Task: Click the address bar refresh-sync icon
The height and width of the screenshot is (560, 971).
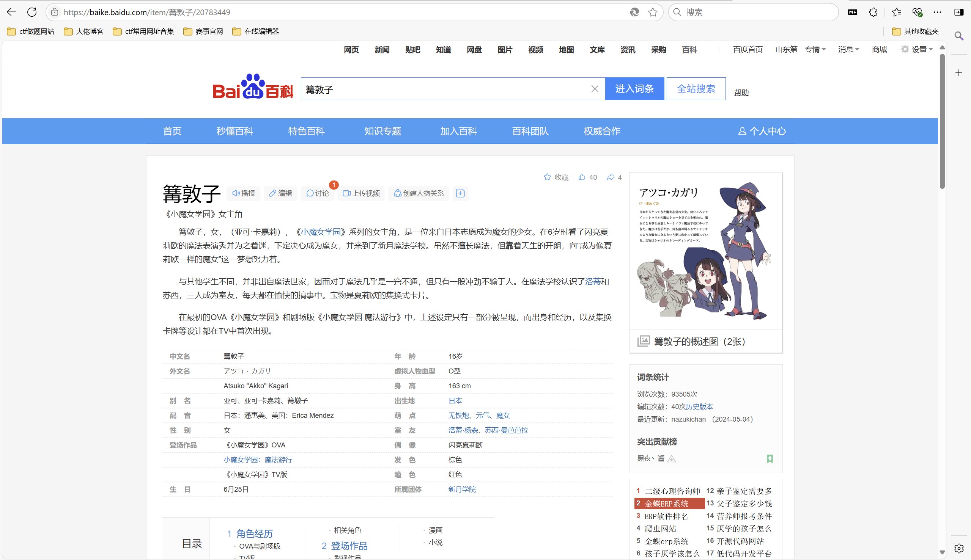Action: [x=634, y=12]
